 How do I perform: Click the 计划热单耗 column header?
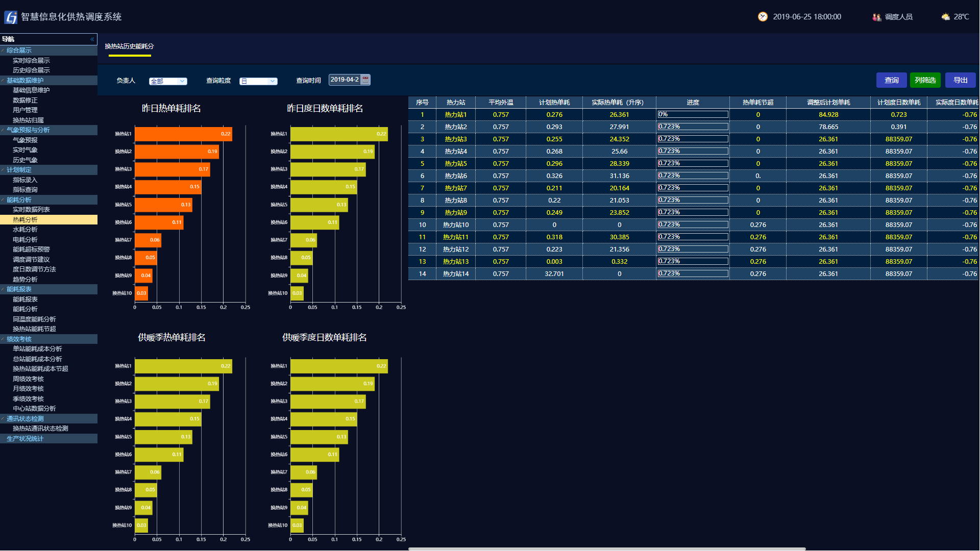pos(554,103)
